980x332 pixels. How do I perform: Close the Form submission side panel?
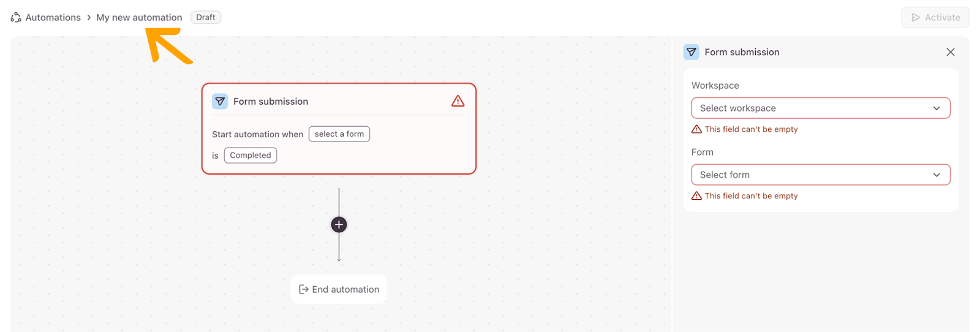[x=950, y=52]
